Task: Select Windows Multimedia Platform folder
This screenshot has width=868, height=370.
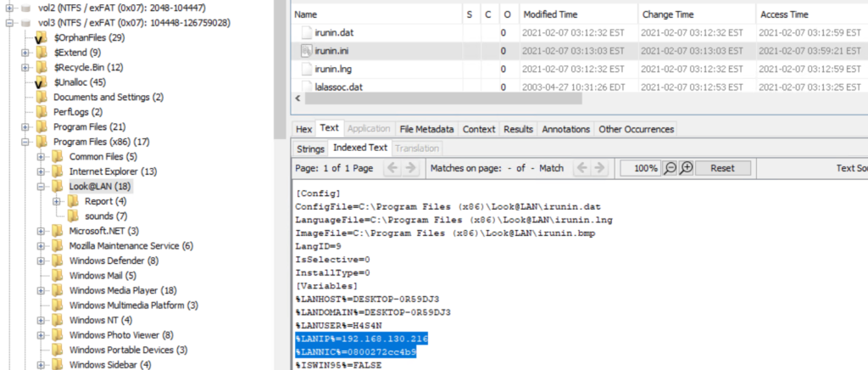Action: point(133,306)
